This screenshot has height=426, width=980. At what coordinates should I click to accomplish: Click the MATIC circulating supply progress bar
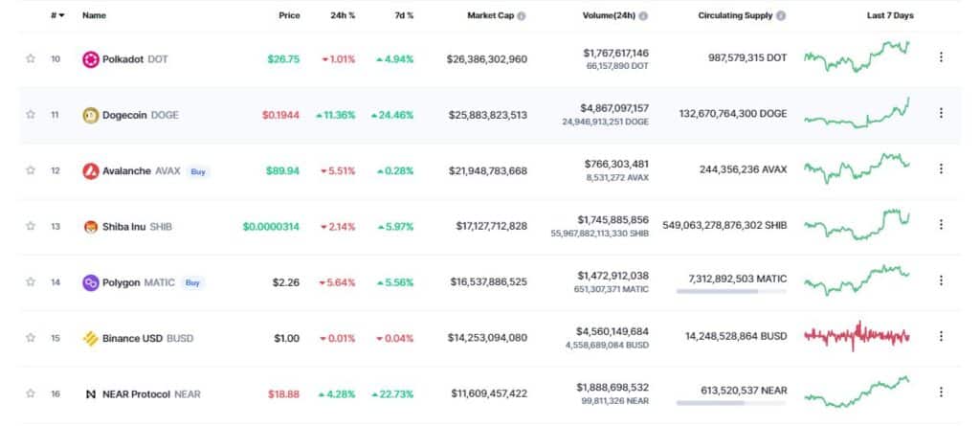tap(731, 292)
